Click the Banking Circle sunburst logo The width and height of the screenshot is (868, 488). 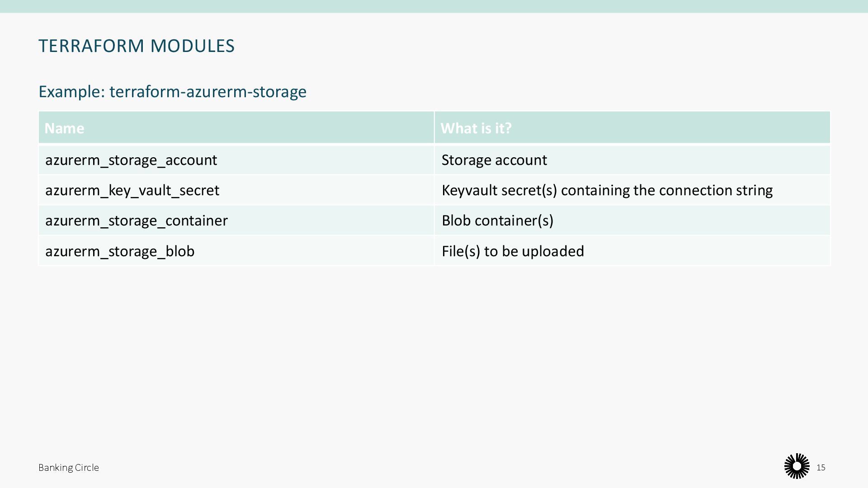click(x=797, y=466)
